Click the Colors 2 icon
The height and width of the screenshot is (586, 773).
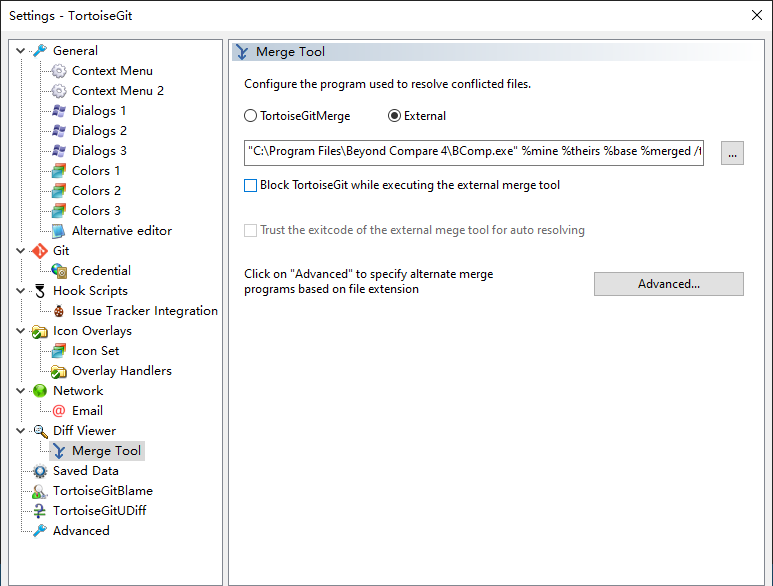tap(59, 191)
